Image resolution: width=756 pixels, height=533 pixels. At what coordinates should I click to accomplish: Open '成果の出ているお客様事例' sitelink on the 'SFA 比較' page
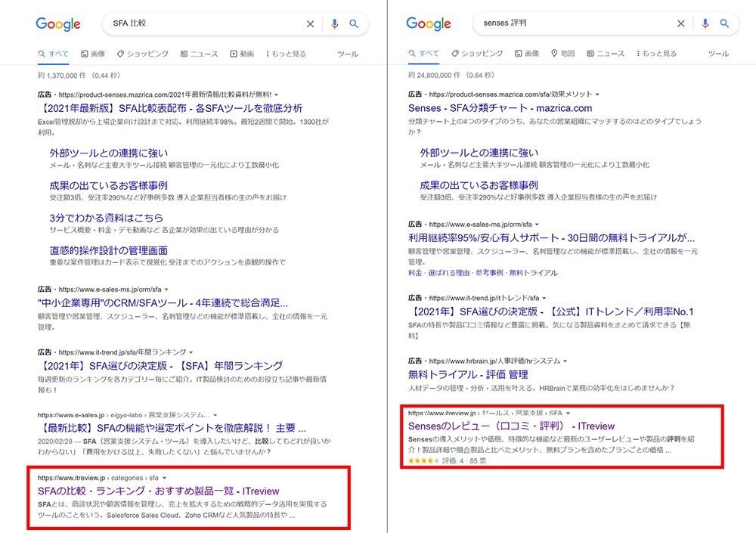[108, 185]
